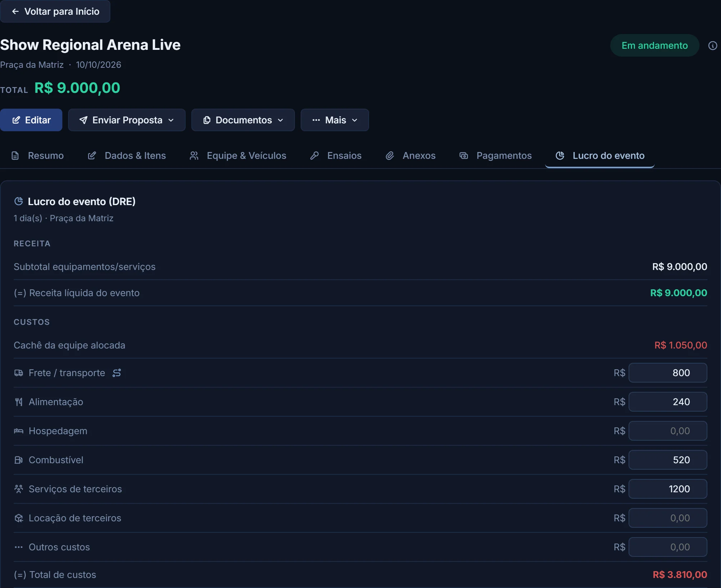Image resolution: width=721 pixels, height=588 pixels.
Task: Click the Frete / transporte value field
Action: (668, 373)
